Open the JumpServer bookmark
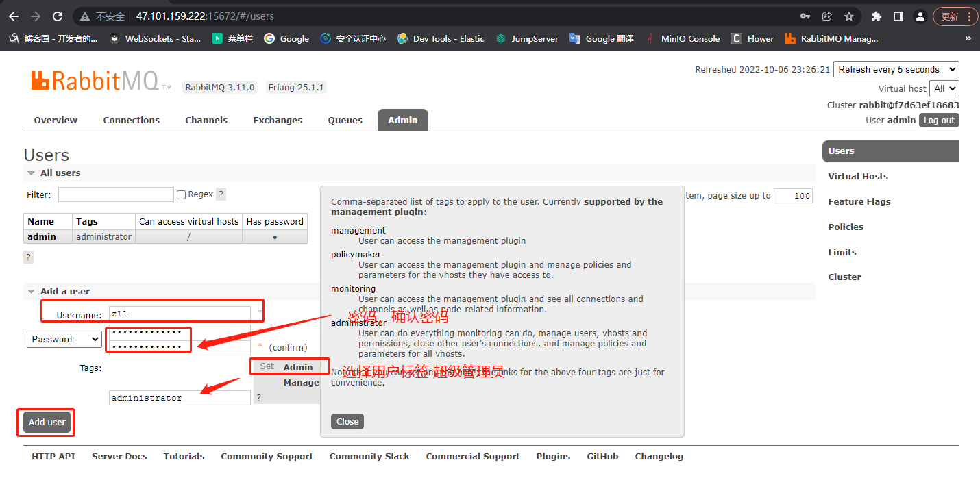 [527, 39]
